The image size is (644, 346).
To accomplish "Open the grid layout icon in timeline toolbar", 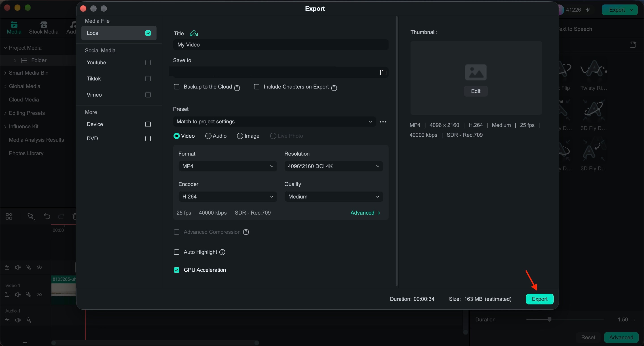I will point(9,216).
